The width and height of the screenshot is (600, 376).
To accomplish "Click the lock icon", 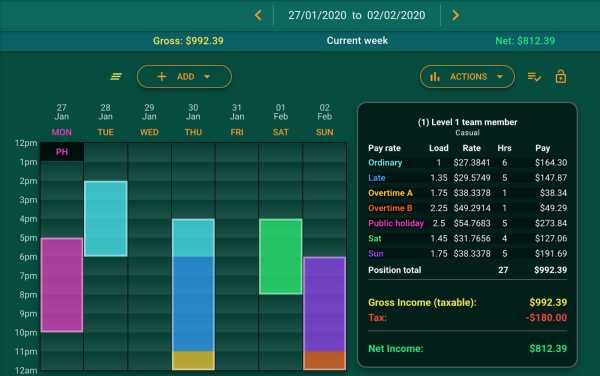I will point(561,77).
